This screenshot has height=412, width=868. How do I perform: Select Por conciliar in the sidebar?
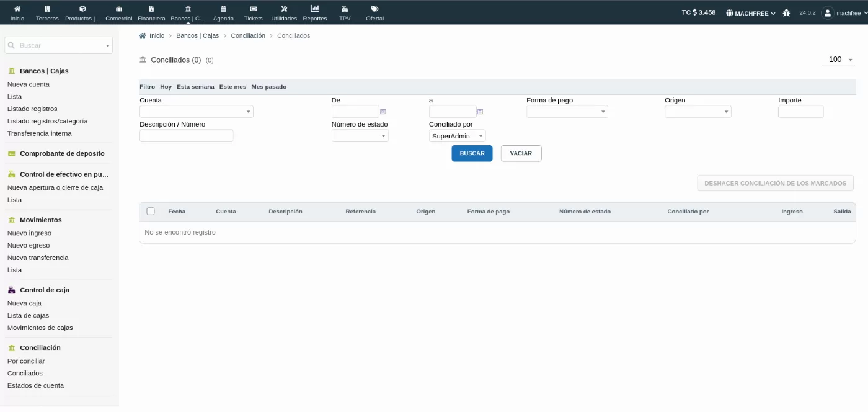coord(26,361)
